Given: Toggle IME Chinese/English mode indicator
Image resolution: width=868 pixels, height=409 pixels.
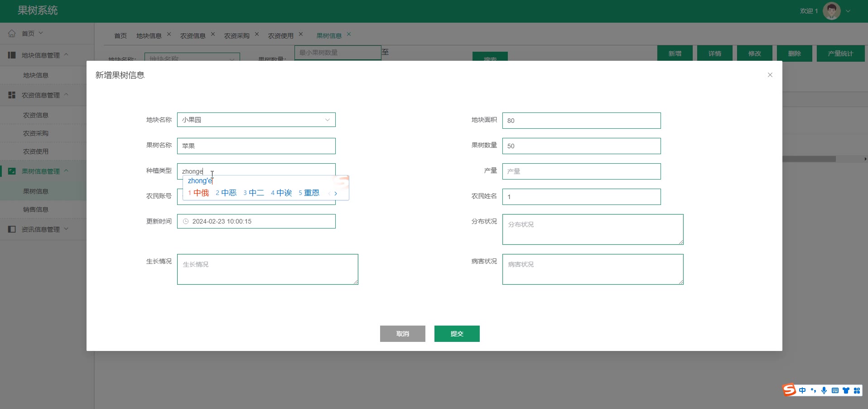Looking at the screenshot, I should [802, 390].
